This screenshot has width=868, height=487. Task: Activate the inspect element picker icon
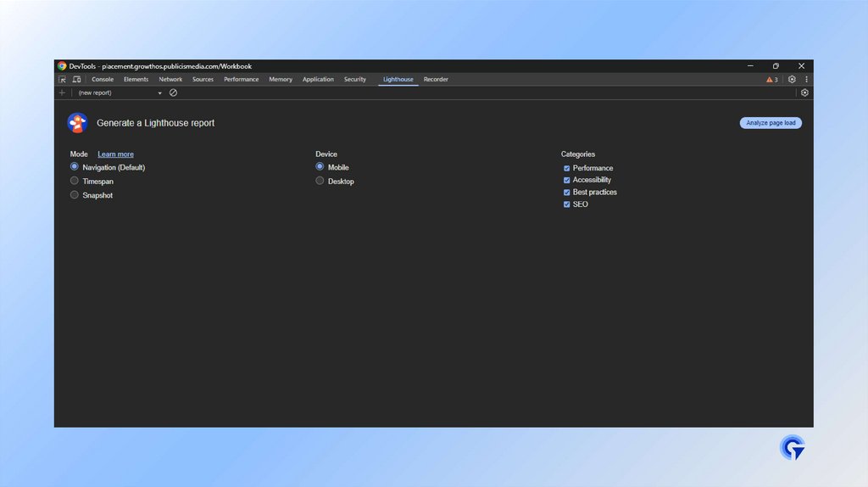coord(62,79)
